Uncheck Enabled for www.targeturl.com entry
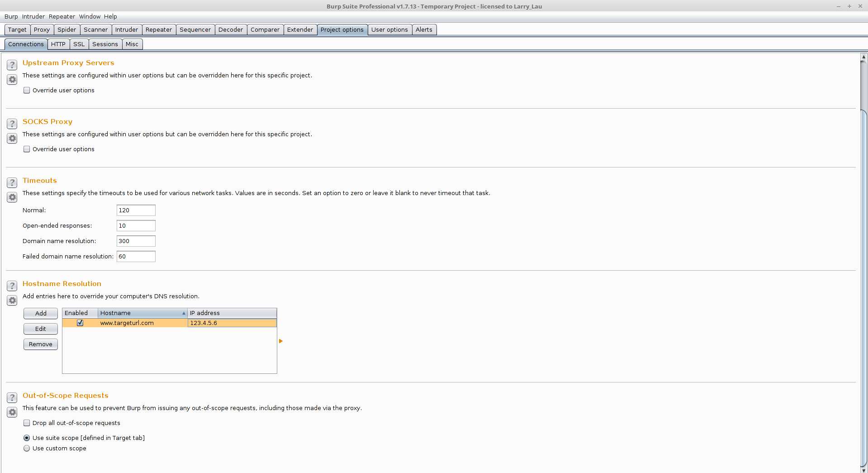868x473 pixels. (x=80, y=323)
